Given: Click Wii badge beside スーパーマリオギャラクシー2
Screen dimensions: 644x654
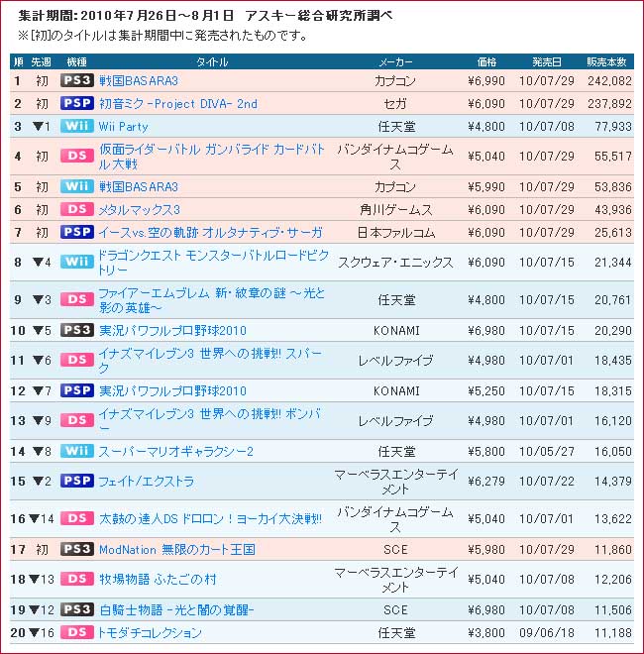Looking at the screenshot, I should pyautogui.click(x=76, y=451).
